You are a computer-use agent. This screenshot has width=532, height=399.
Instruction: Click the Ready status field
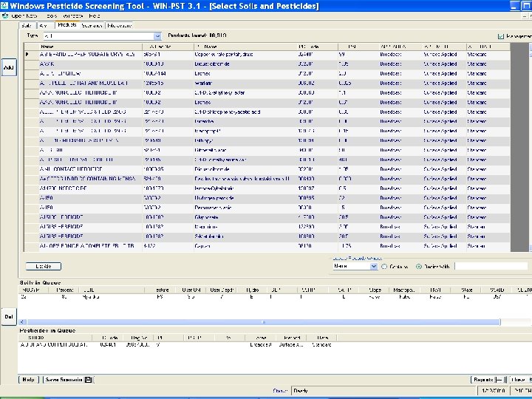point(384,391)
